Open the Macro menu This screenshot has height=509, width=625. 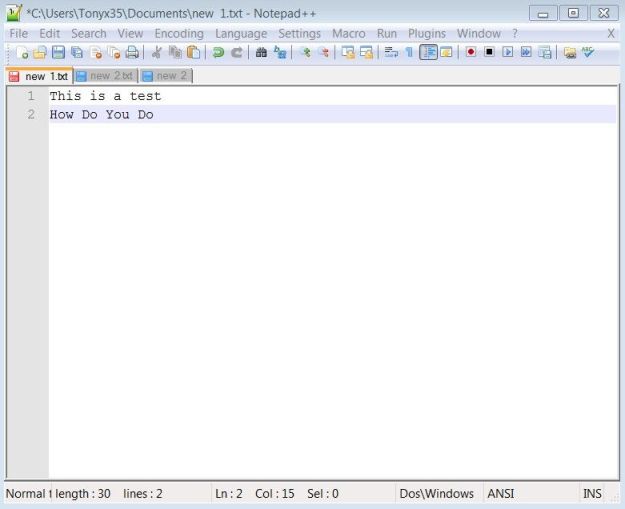coord(349,33)
